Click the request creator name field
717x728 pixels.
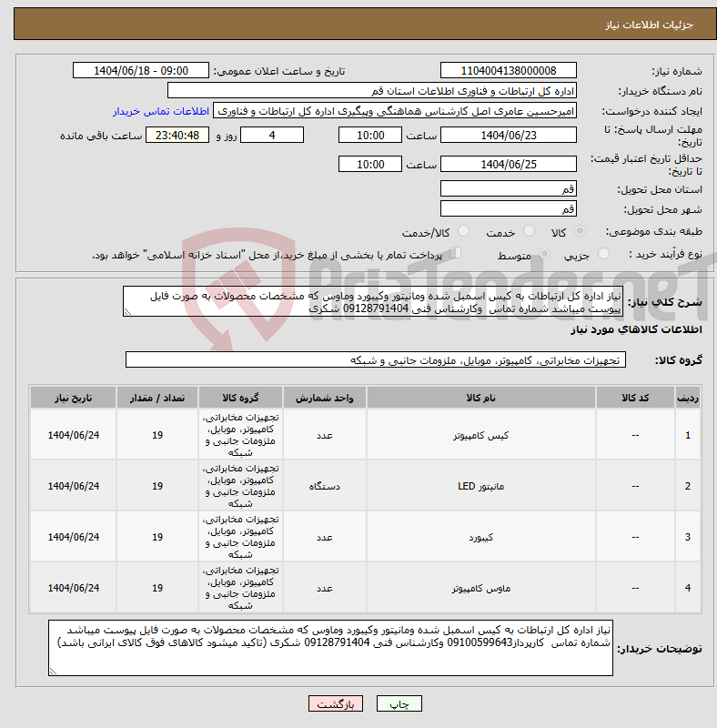tap(395, 111)
